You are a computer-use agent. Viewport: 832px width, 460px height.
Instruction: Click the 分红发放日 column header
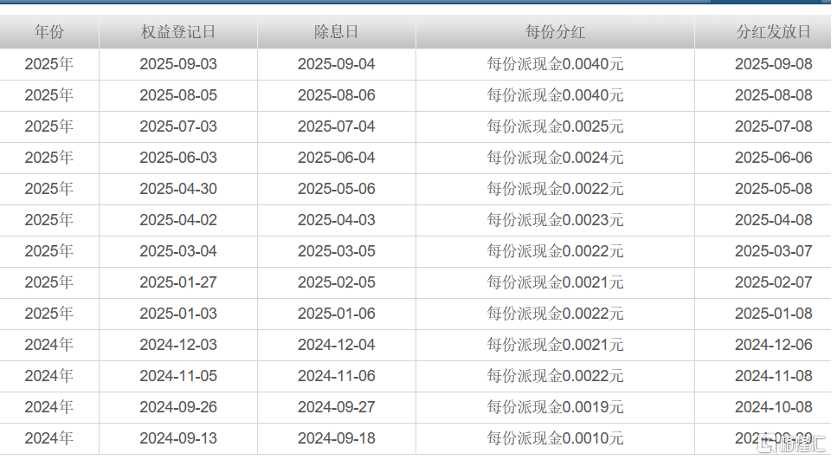tap(773, 32)
